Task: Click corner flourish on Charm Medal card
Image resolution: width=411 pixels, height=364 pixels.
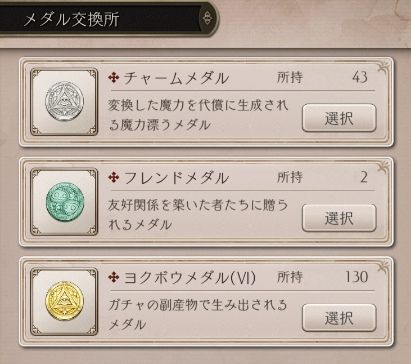Action: click(384, 66)
